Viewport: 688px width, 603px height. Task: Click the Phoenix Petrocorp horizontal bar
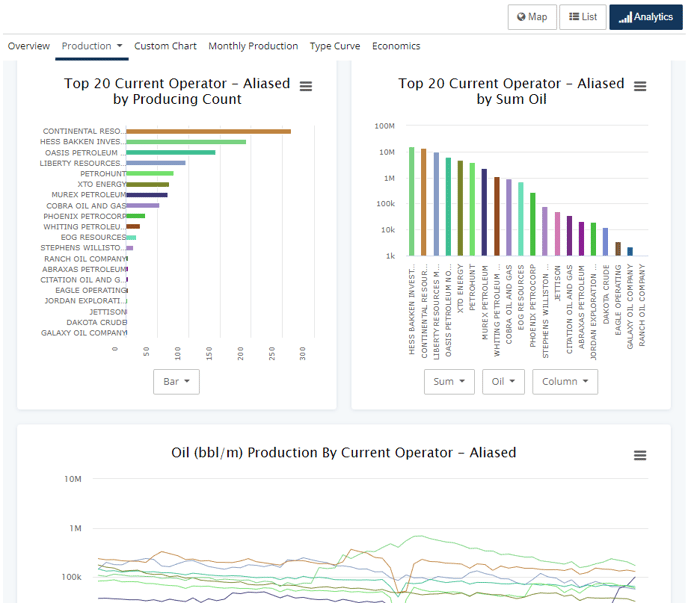[x=136, y=216]
